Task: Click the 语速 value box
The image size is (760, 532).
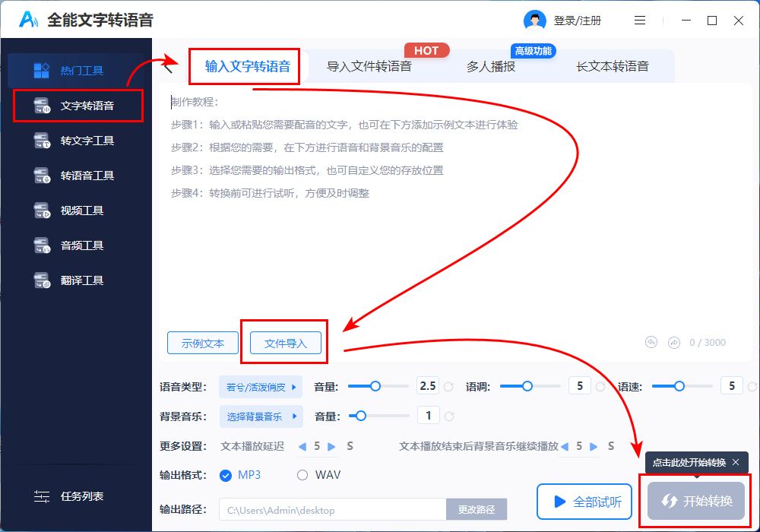Action: pyautogui.click(x=731, y=386)
